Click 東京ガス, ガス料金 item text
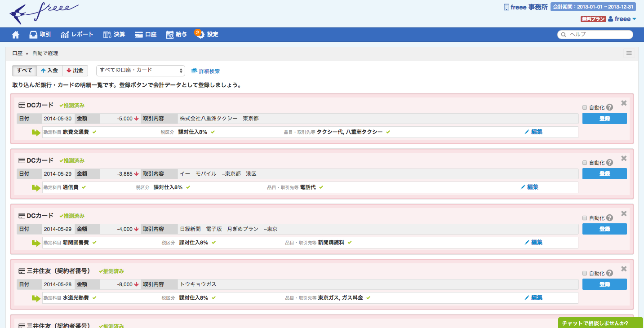Viewport: 644px width, 328px height. (x=340, y=298)
